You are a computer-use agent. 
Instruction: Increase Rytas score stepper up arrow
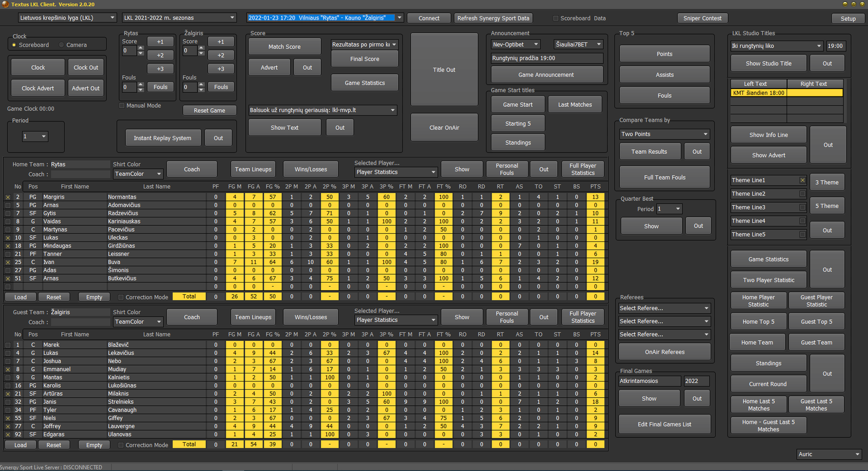[141, 48]
